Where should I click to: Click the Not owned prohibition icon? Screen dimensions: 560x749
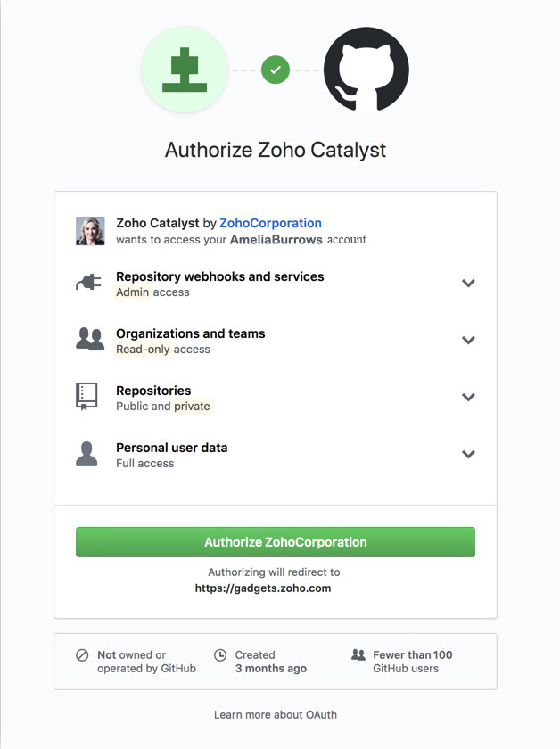82,654
